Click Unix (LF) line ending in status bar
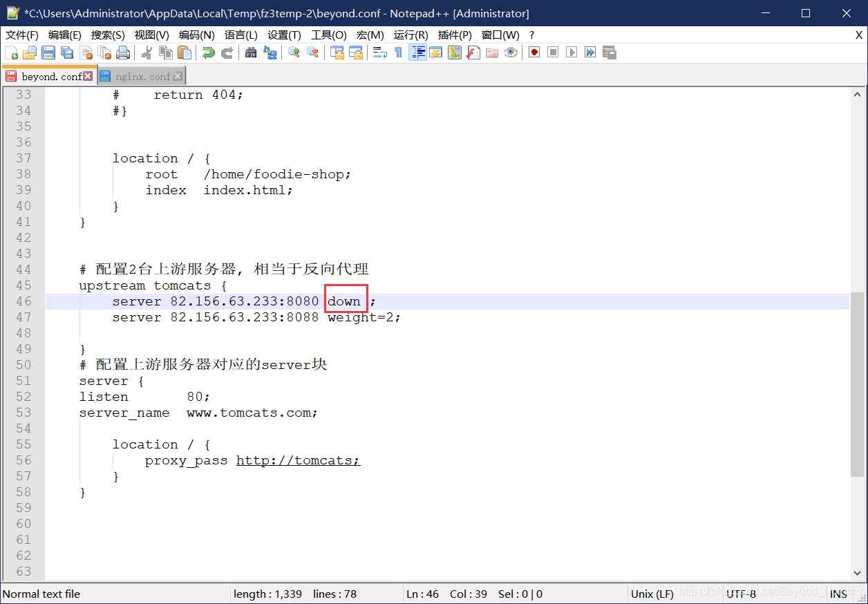The height and width of the screenshot is (604, 868). click(652, 594)
